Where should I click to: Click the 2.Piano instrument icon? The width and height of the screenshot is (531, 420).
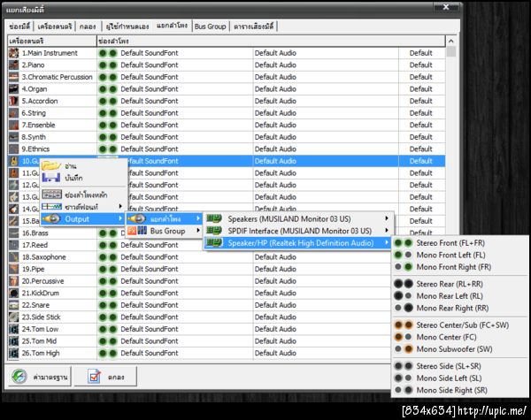(13, 65)
